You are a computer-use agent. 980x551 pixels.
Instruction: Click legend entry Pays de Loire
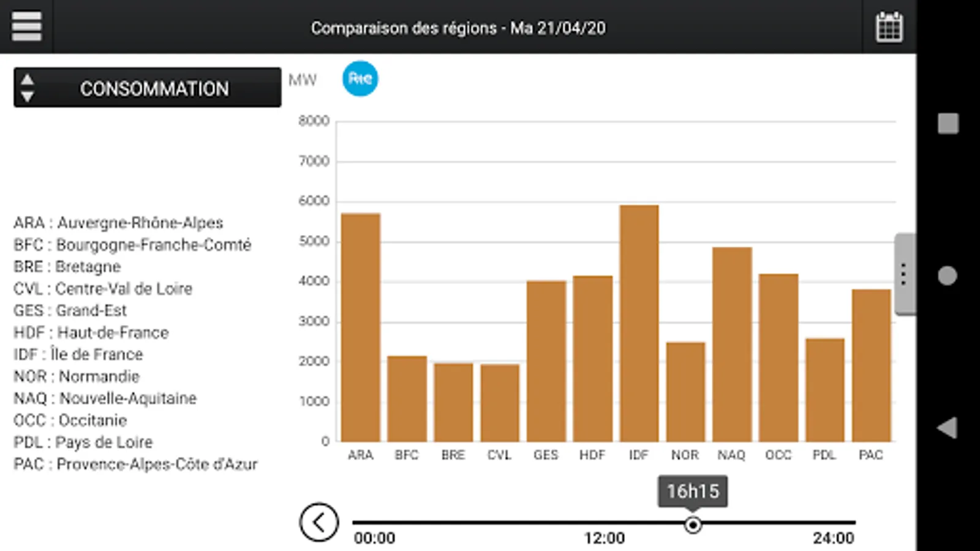[x=83, y=442]
